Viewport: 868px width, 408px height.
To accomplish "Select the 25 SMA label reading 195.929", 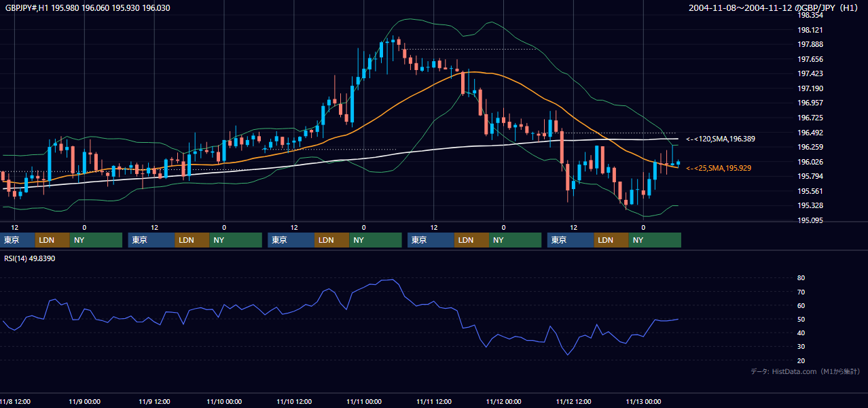I will (x=719, y=168).
